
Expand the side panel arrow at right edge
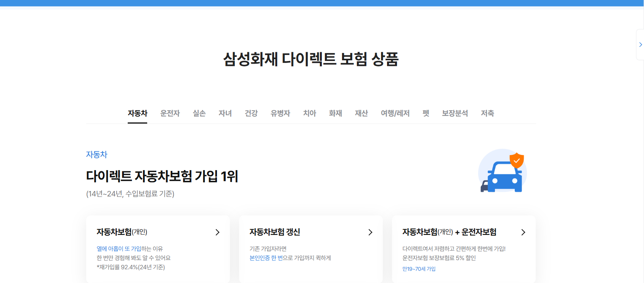click(x=640, y=45)
